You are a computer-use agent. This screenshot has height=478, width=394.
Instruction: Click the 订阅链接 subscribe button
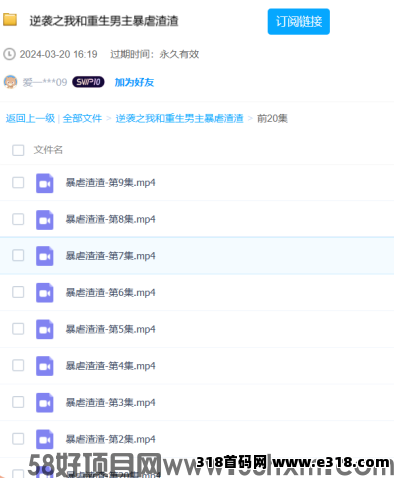coord(299,22)
